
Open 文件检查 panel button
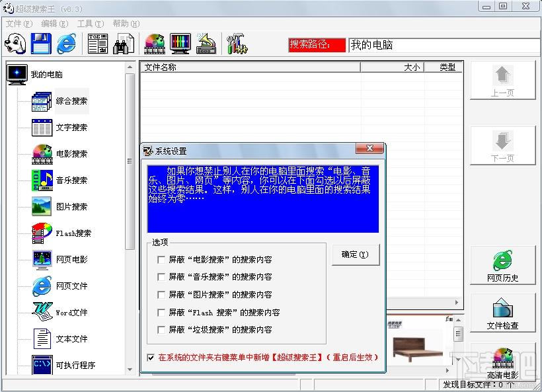[x=502, y=313]
